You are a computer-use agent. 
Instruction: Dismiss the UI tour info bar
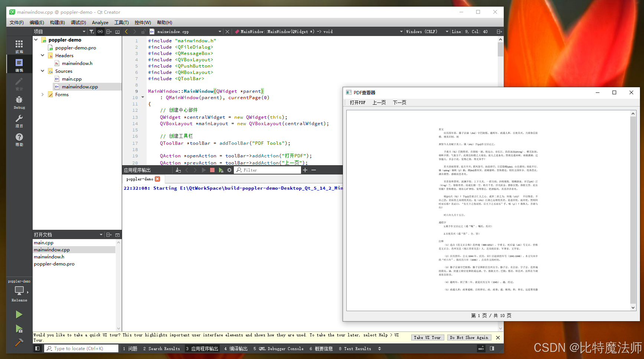498,337
